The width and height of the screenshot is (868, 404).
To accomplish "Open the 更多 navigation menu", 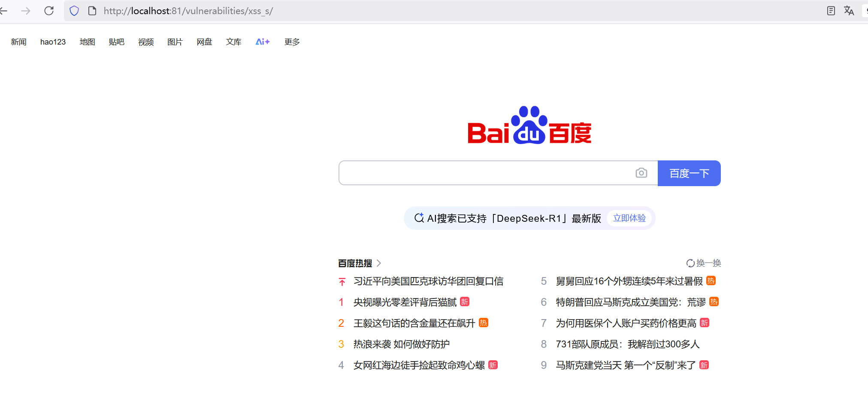I will pyautogui.click(x=292, y=42).
